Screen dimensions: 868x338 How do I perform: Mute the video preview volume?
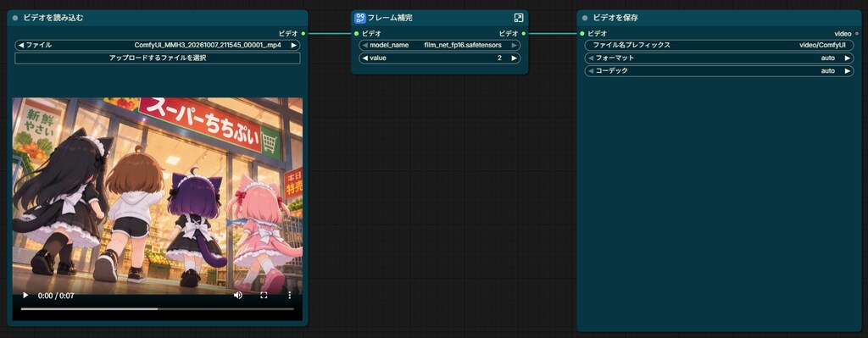coord(237,296)
